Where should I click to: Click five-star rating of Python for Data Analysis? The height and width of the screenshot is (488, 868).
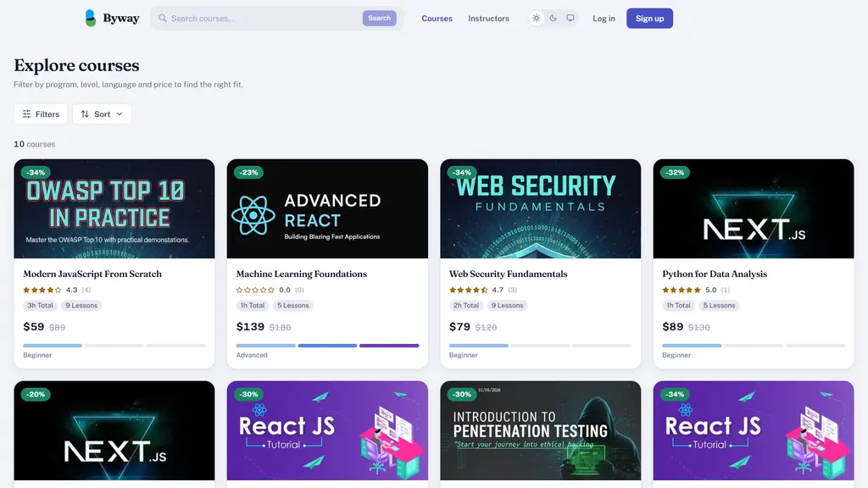(682, 290)
